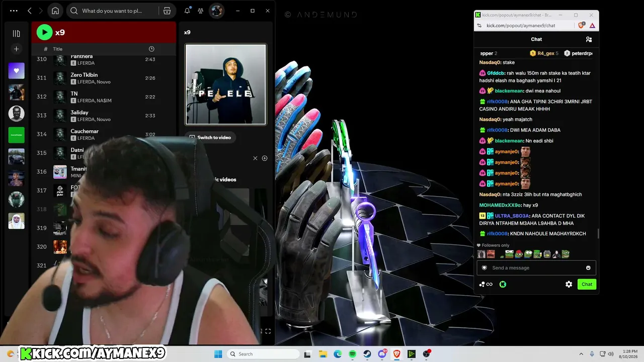Open the Spotify Home page
This screenshot has width=644, height=362.
point(55,11)
